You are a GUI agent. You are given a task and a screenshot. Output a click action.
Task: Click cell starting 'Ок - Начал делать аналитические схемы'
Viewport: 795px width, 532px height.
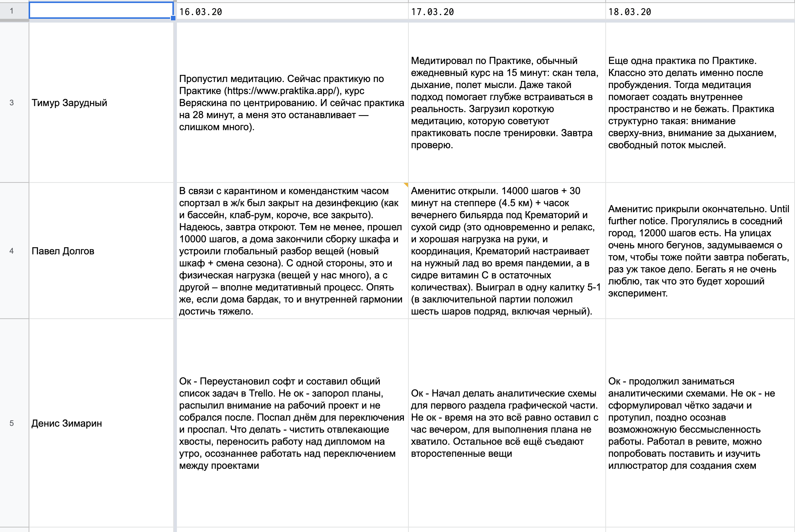pyautogui.click(x=507, y=423)
